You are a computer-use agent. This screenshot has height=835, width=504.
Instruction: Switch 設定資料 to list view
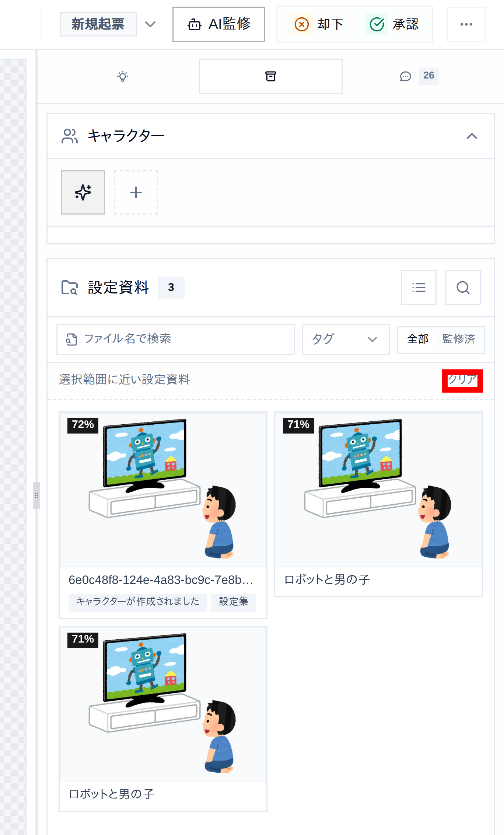coord(419,288)
